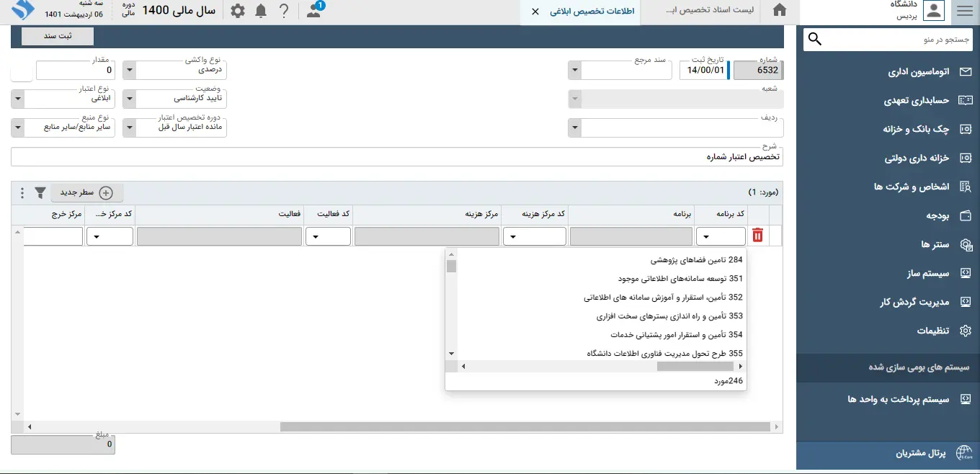Open the three-dot grid options menu
The image size is (980, 474).
[22, 192]
